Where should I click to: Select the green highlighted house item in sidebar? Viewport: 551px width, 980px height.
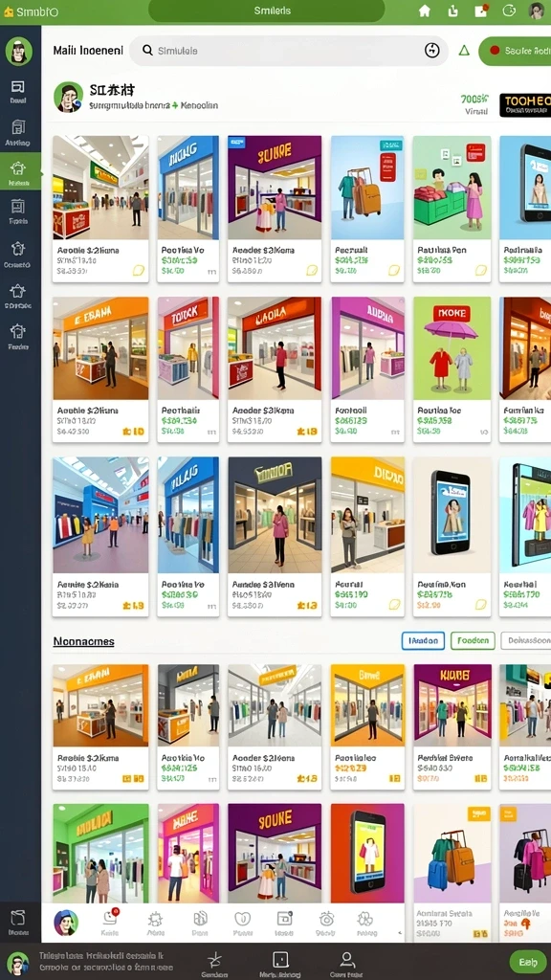(19, 172)
